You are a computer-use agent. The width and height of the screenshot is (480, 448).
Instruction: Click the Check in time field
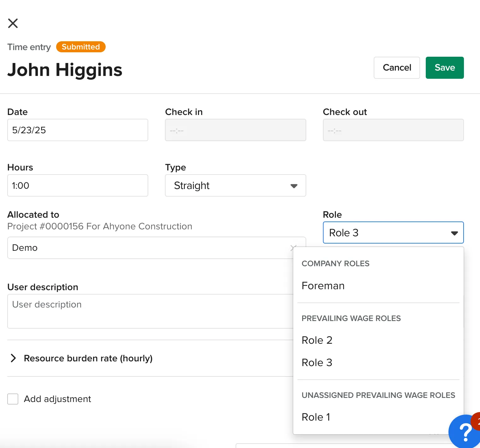(235, 130)
